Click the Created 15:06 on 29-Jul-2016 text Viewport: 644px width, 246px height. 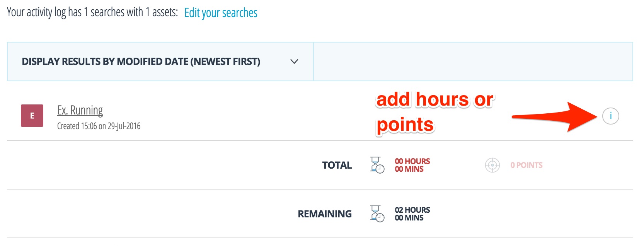coord(99,126)
